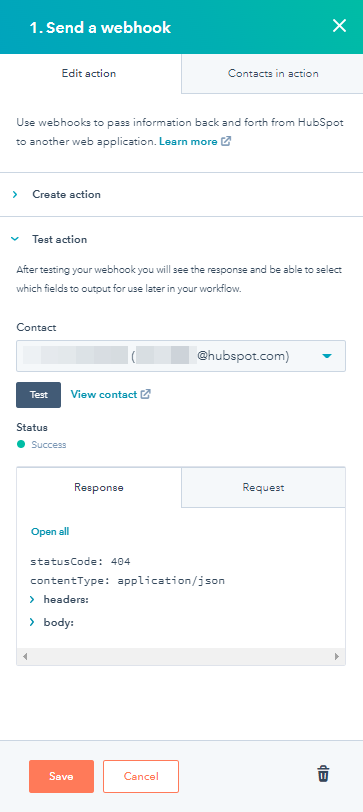Screen dimensions: 363x812
Task: Click the Open all link
Action: tap(50, 531)
